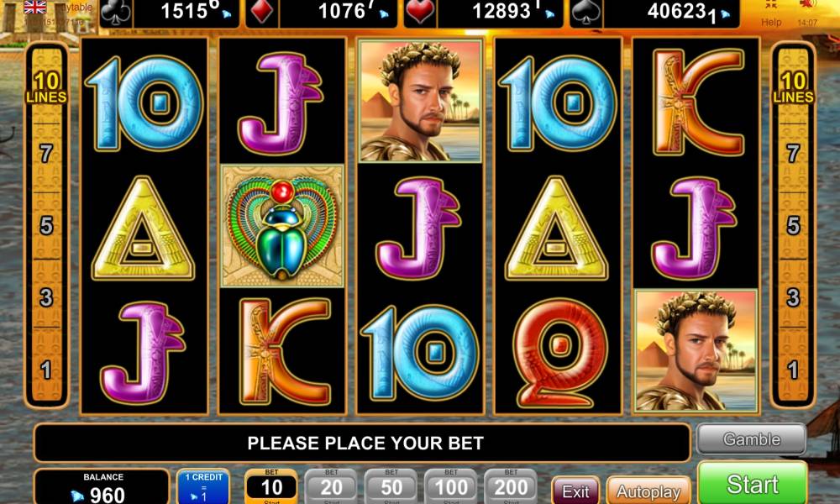Click the hearts jackpot suit icon
Viewport: 840px width, 504px height.
click(x=419, y=13)
